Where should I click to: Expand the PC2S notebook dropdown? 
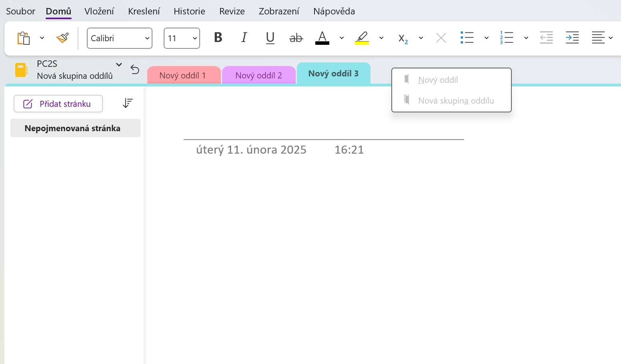click(119, 64)
